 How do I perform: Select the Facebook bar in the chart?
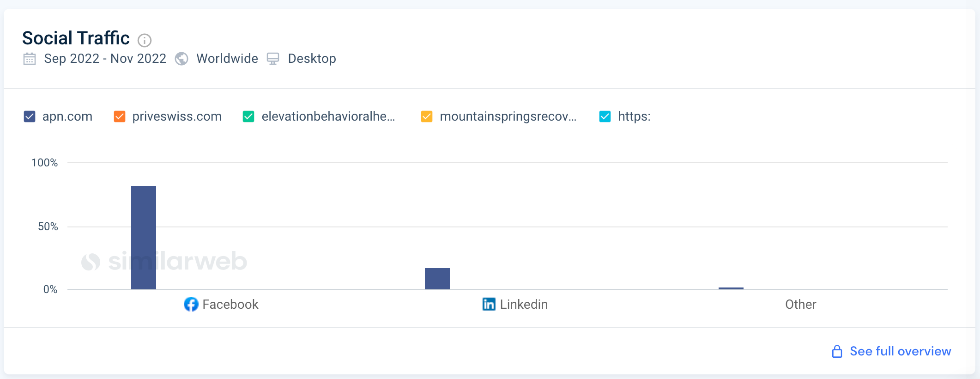[144, 238]
